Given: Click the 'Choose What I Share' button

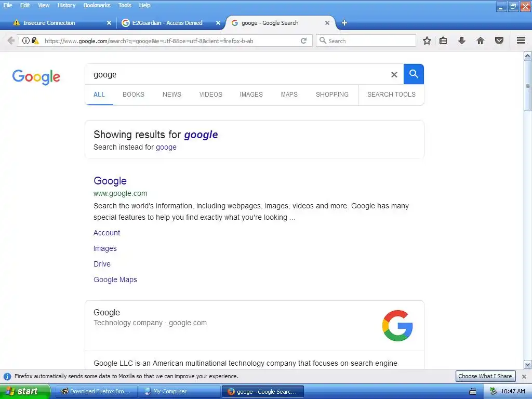Looking at the screenshot, I should (485, 376).
